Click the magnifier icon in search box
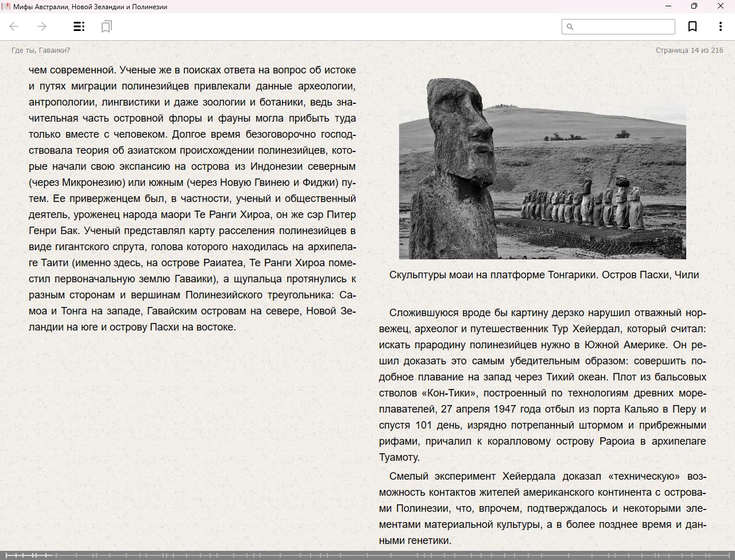 coord(570,26)
